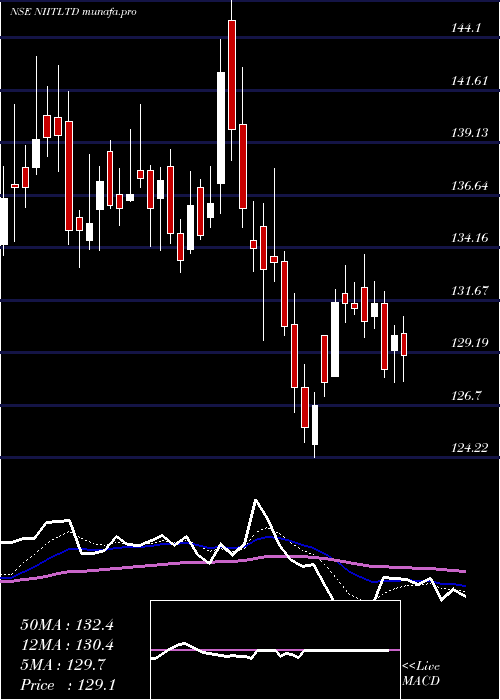Click the Price : 129.1 value
The width and height of the screenshot is (500, 700).
[68, 685]
